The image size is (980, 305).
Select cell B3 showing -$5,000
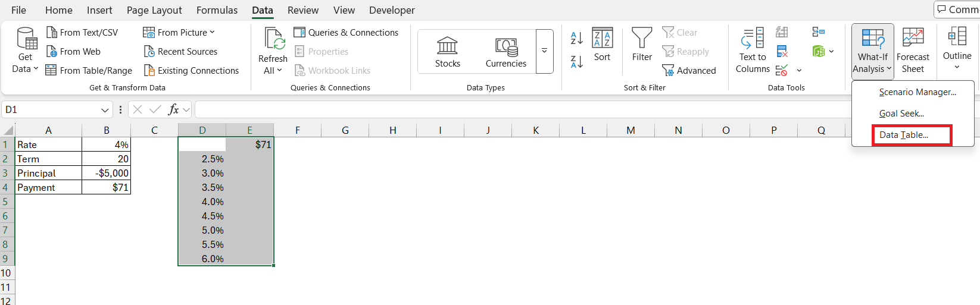[x=107, y=173]
